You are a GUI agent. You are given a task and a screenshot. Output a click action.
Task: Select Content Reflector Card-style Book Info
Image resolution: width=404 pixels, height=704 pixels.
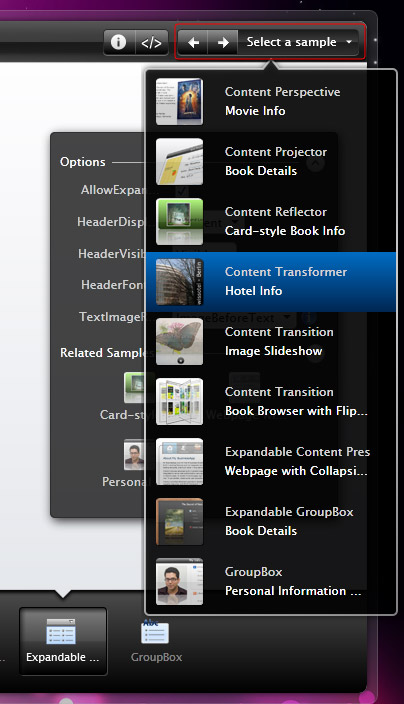(x=271, y=221)
